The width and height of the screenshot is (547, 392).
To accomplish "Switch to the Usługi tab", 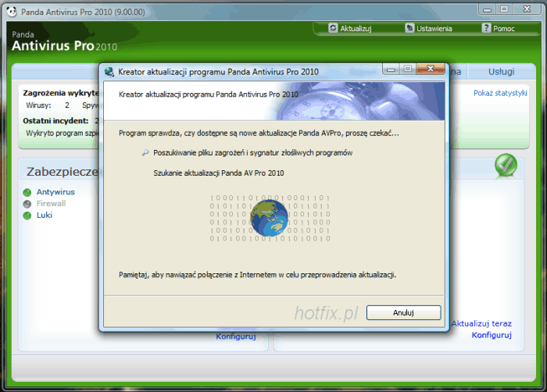I will (x=501, y=72).
